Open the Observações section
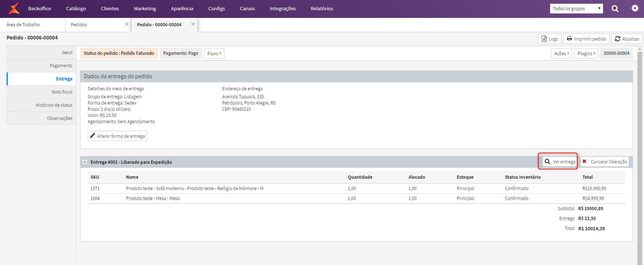The image size is (644, 265). coord(41,118)
